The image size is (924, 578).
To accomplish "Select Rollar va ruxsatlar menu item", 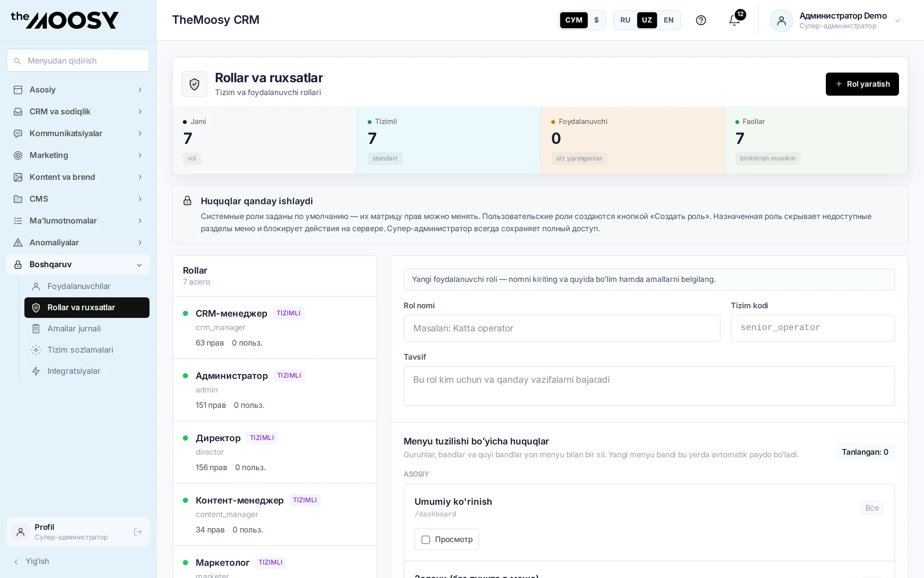I will click(x=87, y=307).
